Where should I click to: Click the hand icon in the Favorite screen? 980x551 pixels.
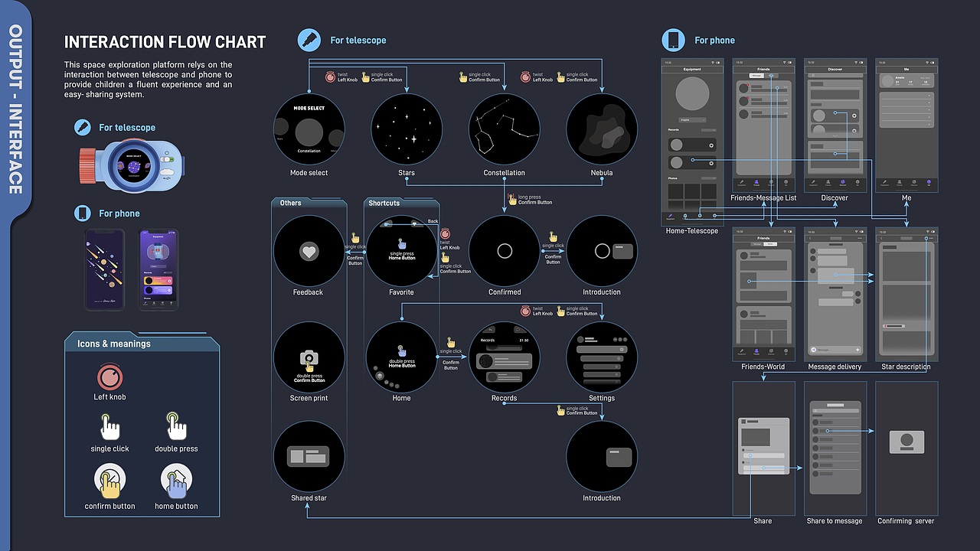pyautogui.click(x=401, y=243)
